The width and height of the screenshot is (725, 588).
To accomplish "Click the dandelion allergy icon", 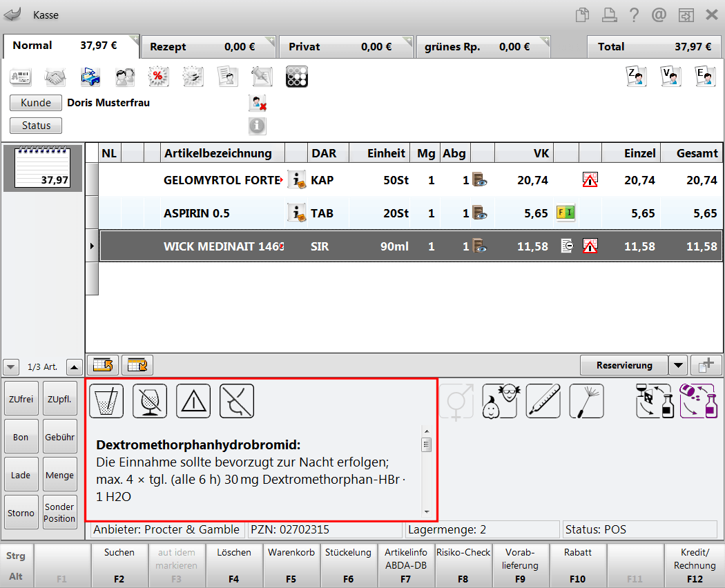I will 587,401.
